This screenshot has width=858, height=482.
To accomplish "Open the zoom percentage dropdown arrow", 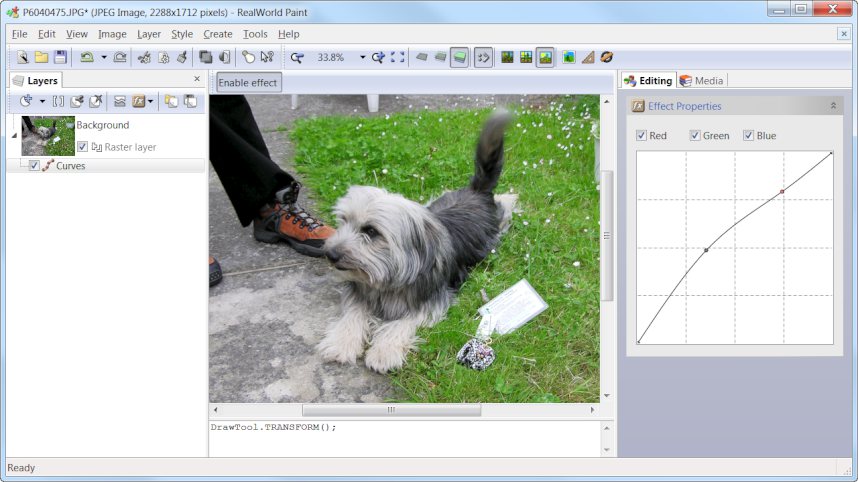I will click(x=362, y=57).
